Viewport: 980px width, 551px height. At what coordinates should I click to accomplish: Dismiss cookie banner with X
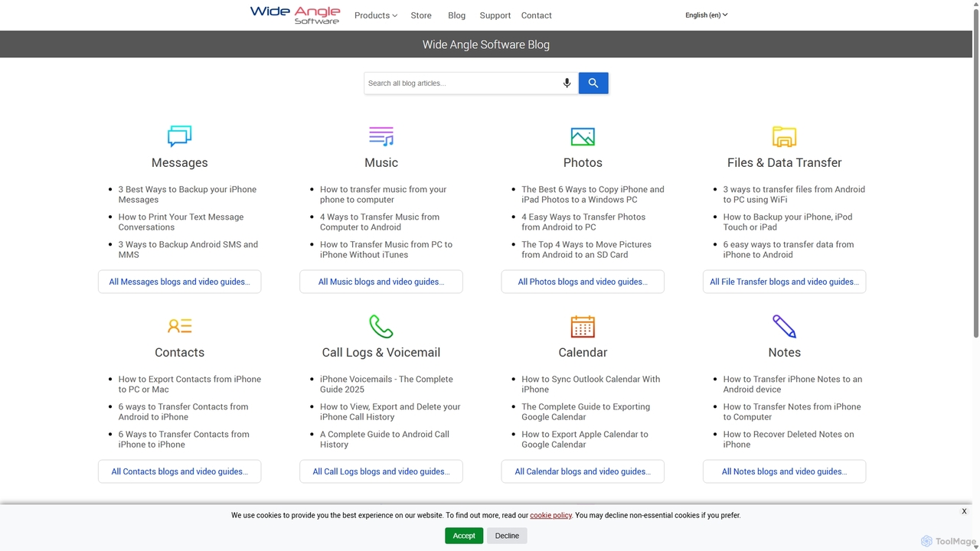pos(964,511)
